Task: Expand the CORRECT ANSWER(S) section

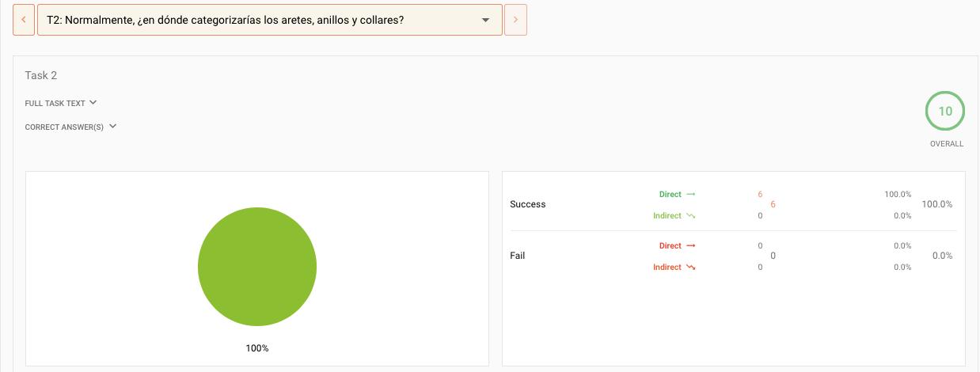Action: 70,127
